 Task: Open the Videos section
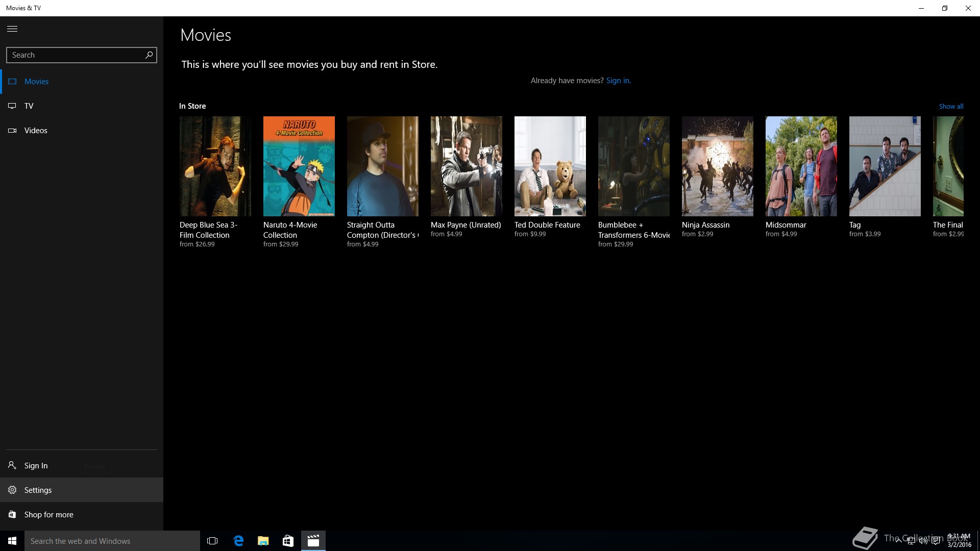click(x=82, y=131)
